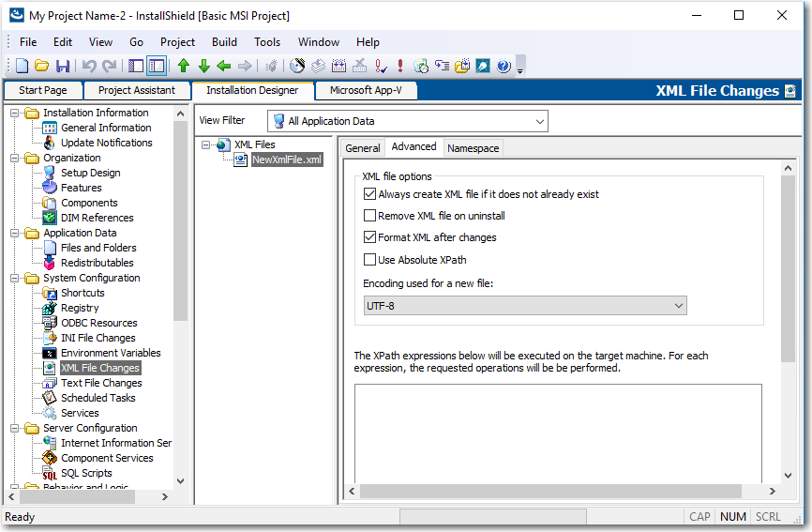The height and width of the screenshot is (532, 812).
Task: Select NewXmlFile.xml in the XML Files tree
Action: (287, 160)
